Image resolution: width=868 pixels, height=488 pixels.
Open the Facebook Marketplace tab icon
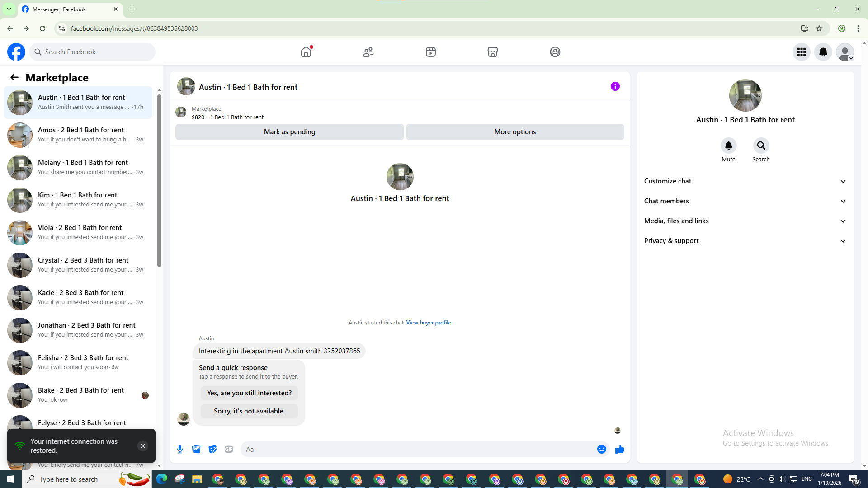493,52
